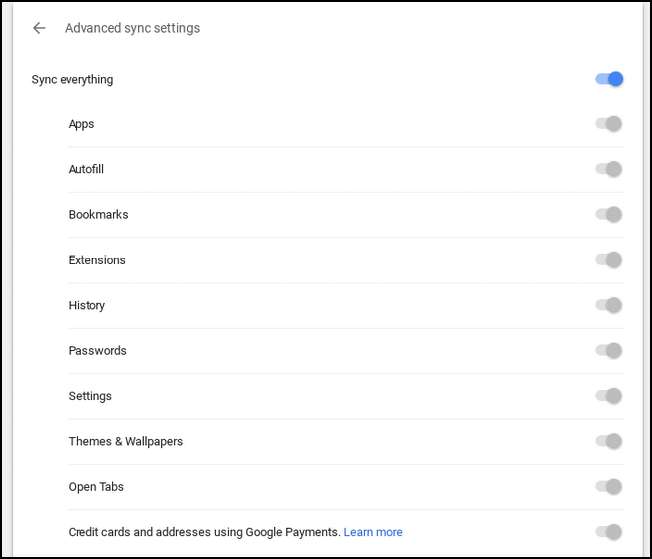Click the Passwords row label

tap(97, 351)
